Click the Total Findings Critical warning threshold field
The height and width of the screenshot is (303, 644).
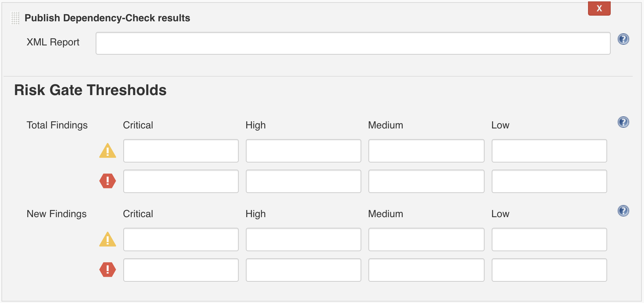tap(181, 150)
